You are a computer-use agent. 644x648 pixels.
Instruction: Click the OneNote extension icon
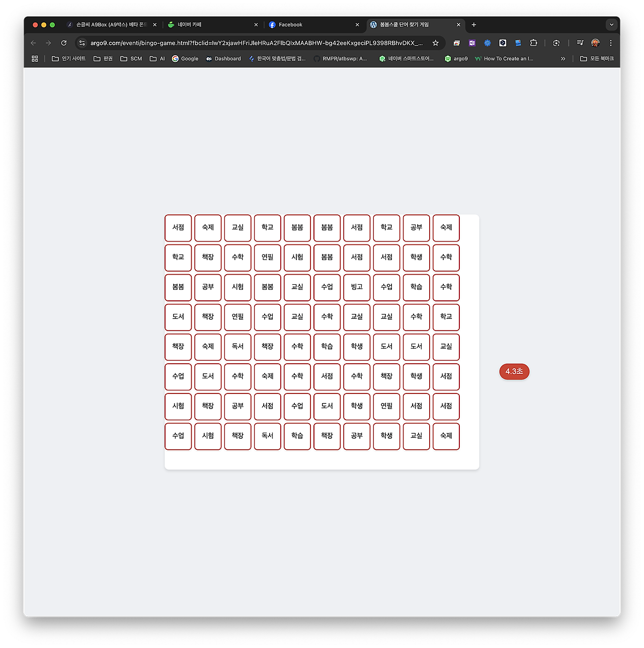pyautogui.click(x=472, y=43)
